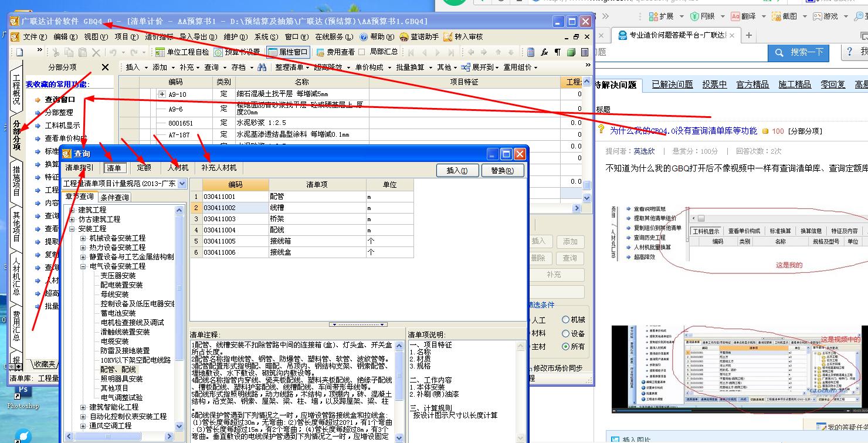
Task: Click the 插入(I) button in 查询 dialog
Action: [x=457, y=171]
